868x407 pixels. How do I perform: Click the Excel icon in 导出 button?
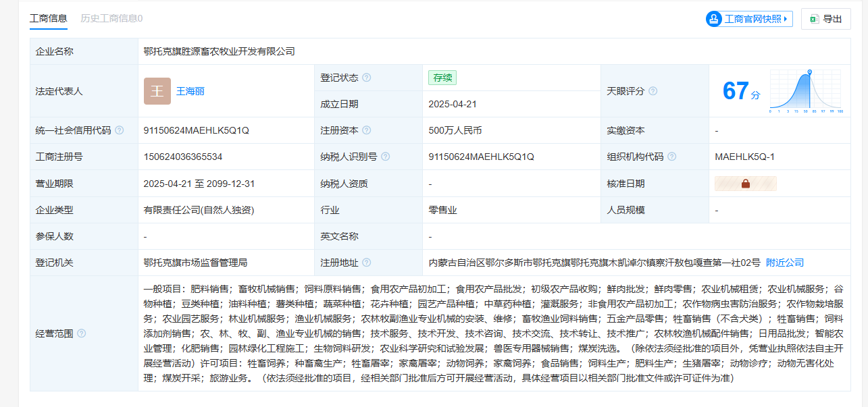tap(814, 19)
